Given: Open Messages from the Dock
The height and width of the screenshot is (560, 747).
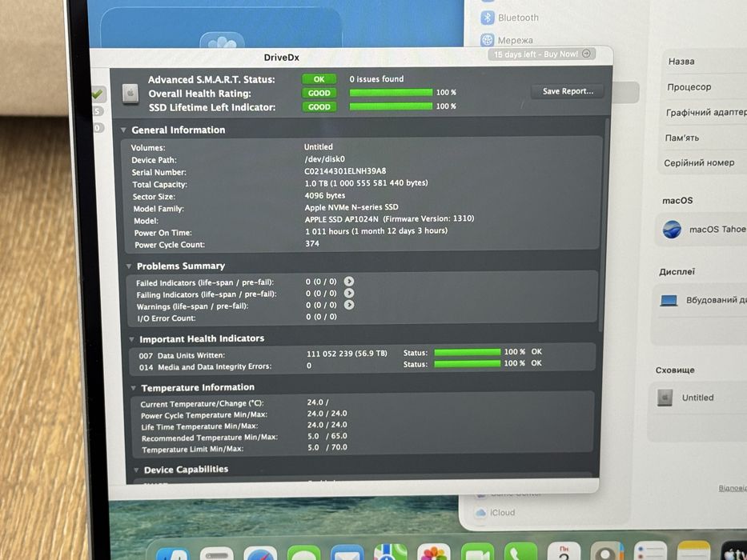Looking at the screenshot, I should [x=303, y=553].
